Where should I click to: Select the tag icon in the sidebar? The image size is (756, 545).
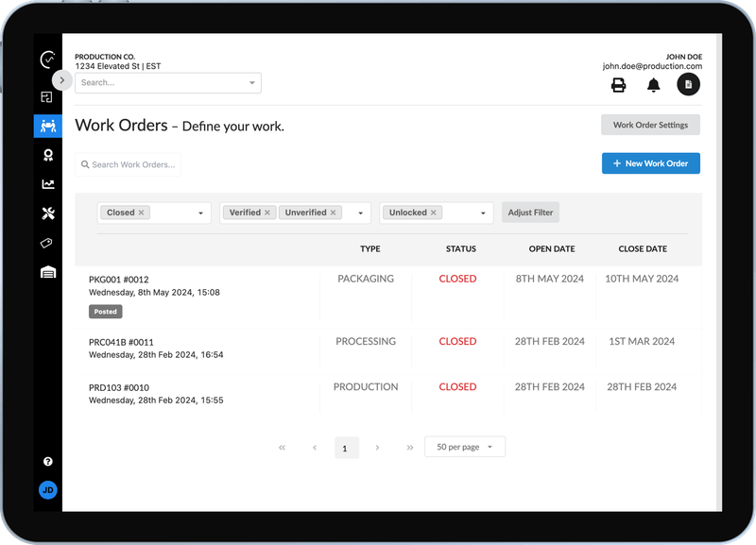[46, 243]
